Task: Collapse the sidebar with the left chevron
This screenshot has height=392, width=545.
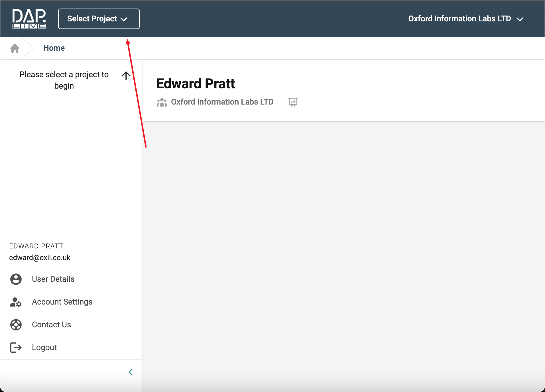Action: [x=131, y=372]
